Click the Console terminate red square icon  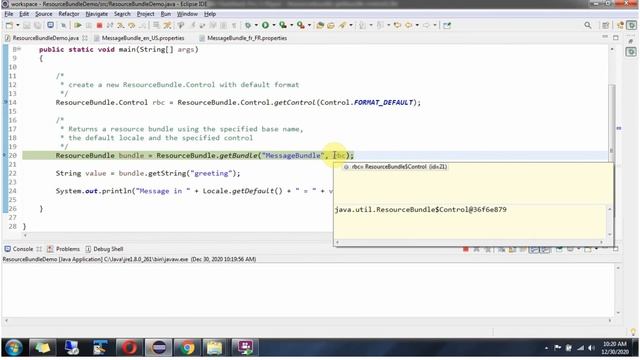[465, 249]
